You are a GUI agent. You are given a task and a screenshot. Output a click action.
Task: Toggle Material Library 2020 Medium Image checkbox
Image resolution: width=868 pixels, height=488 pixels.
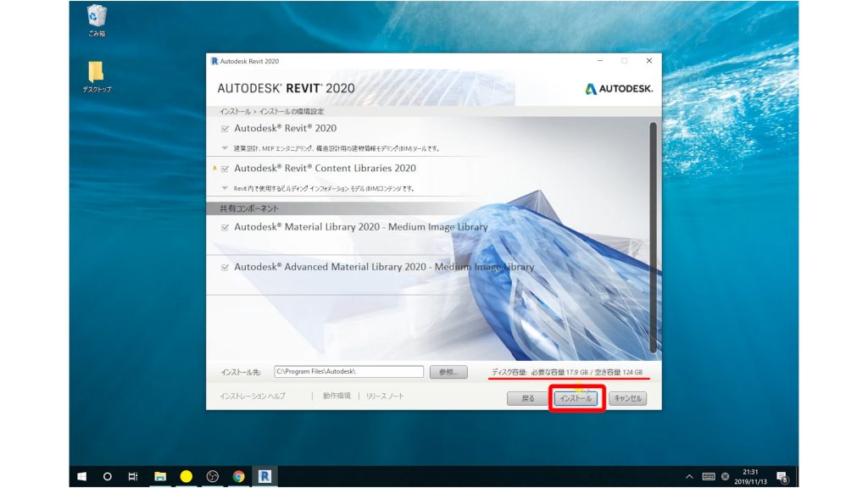225,227
